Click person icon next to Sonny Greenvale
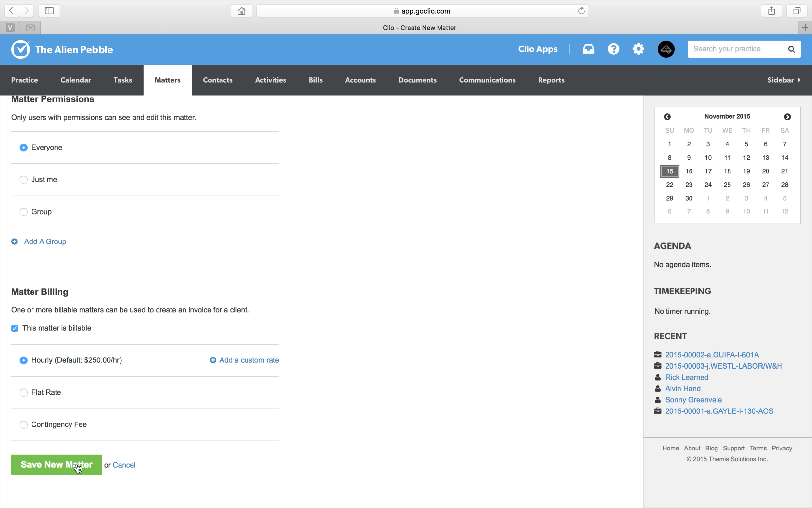Screen dimensions: 812x508 click(658, 400)
